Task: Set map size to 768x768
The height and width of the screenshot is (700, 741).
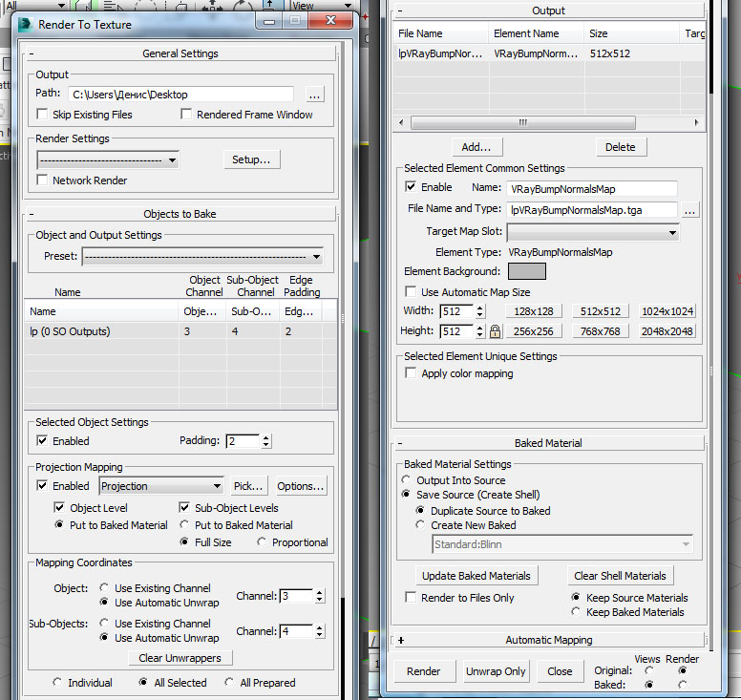Action: pos(601,331)
